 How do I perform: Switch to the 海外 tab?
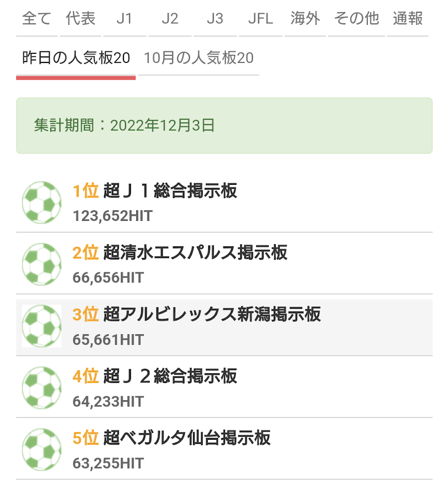tap(305, 19)
